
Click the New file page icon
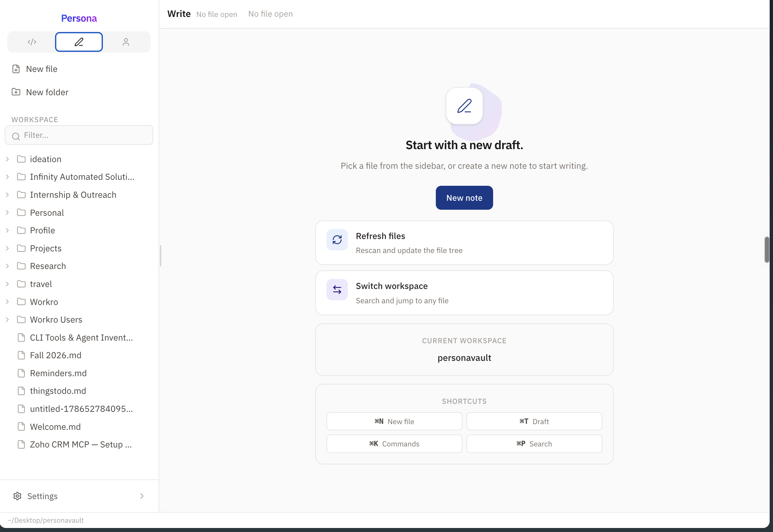click(16, 69)
